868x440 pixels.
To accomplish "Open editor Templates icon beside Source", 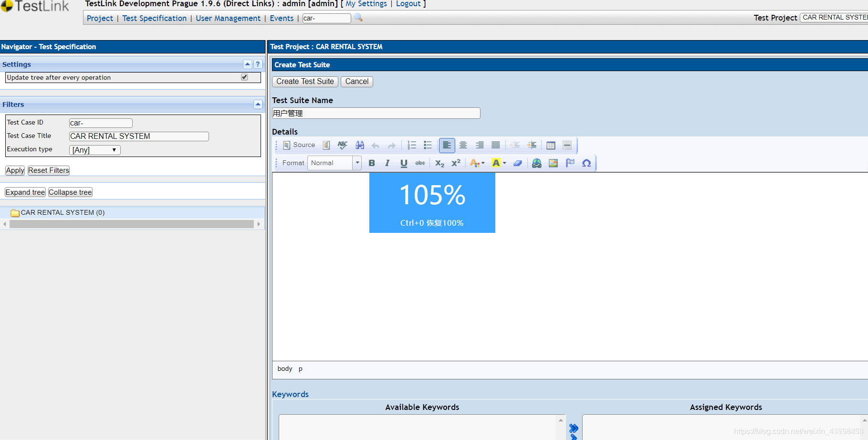I will point(326,145).
